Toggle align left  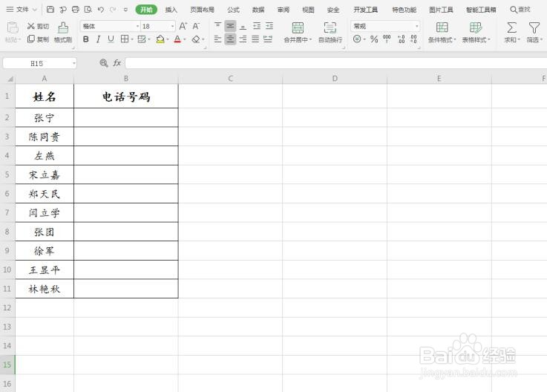217,39
